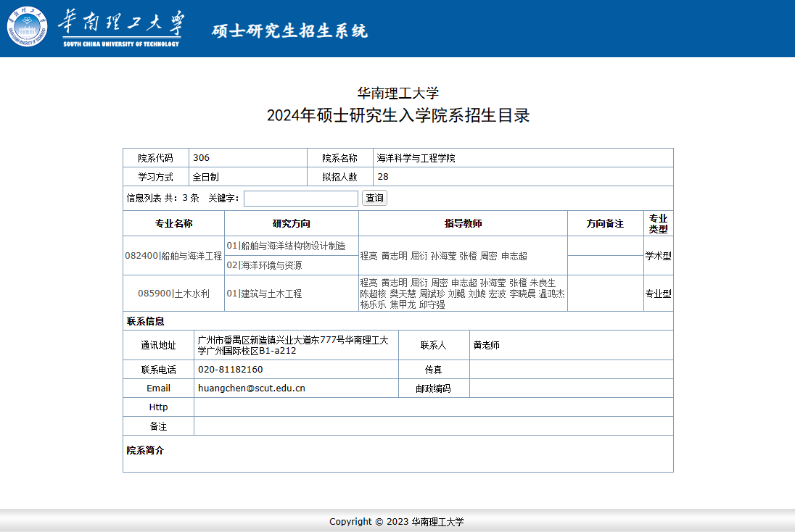Click the 全日制 study mode value
The width and height of the screenshot is (795, 532).
[x=206, y=177]
